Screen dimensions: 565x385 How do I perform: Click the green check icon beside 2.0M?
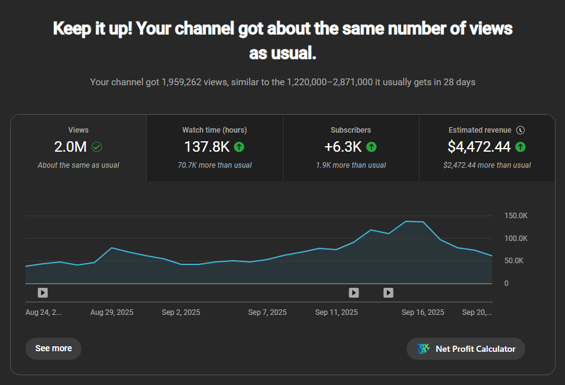97,147
